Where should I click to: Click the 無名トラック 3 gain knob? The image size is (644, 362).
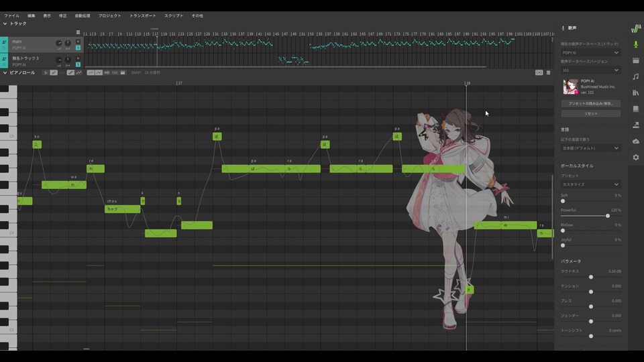[x=59, y=60]
